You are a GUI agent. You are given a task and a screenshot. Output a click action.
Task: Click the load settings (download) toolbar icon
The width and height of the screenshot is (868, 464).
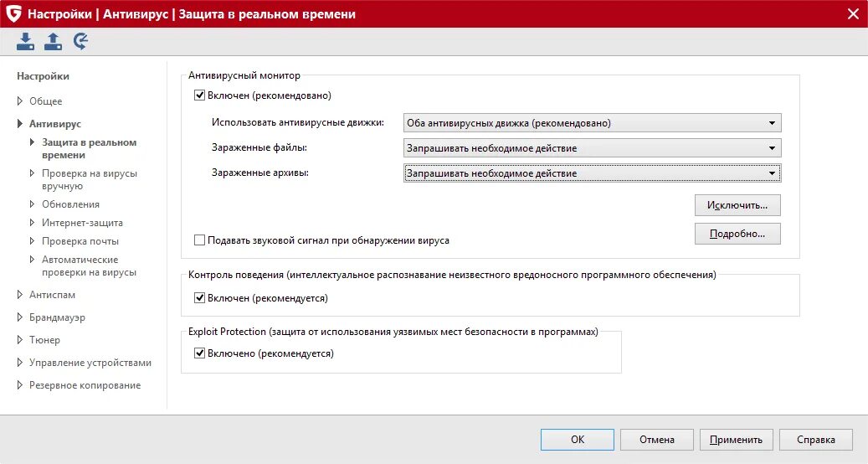(25, 42)
